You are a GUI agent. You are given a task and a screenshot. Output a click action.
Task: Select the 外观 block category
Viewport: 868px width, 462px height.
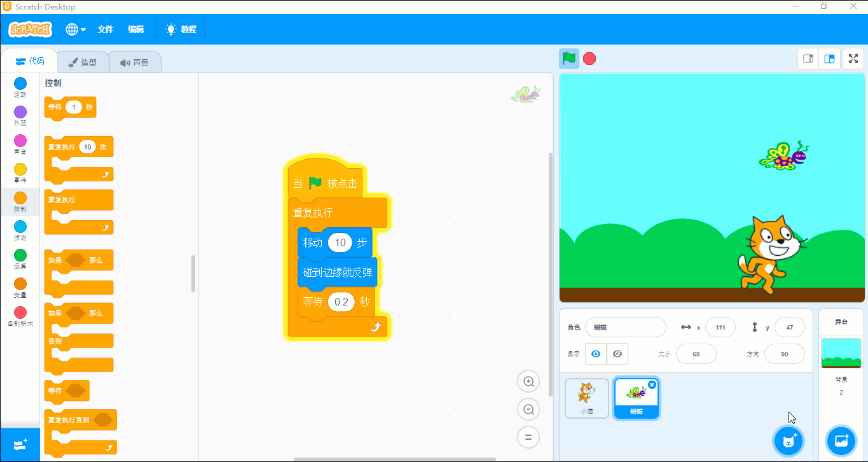[x=20, y=116]
